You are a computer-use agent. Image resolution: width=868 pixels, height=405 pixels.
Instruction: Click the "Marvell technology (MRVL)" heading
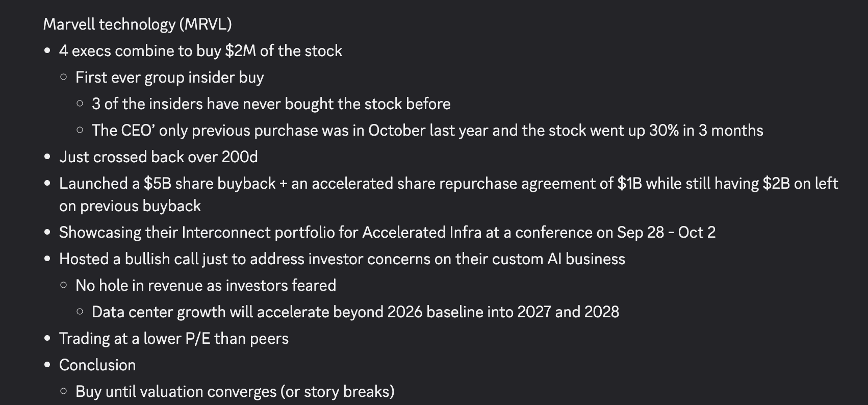137,24
